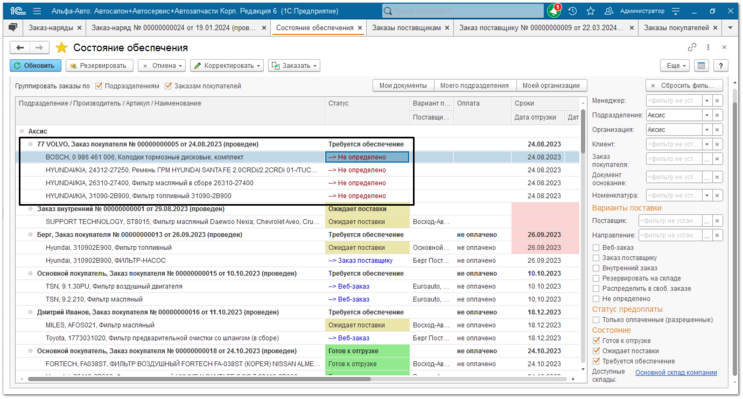Toggle grouping by Подразделениям
This screenshot has width=743, height=399.
(x=99, y=86)
